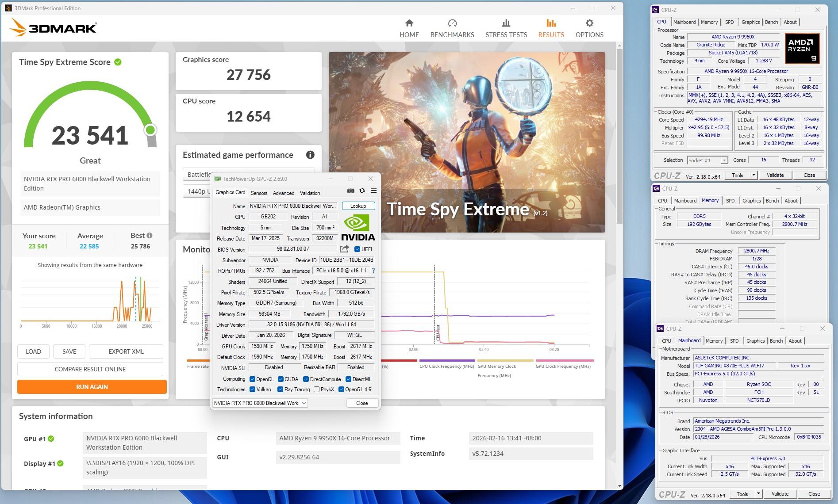Toggle the Ray Tracing checkbox

(280, 389)
